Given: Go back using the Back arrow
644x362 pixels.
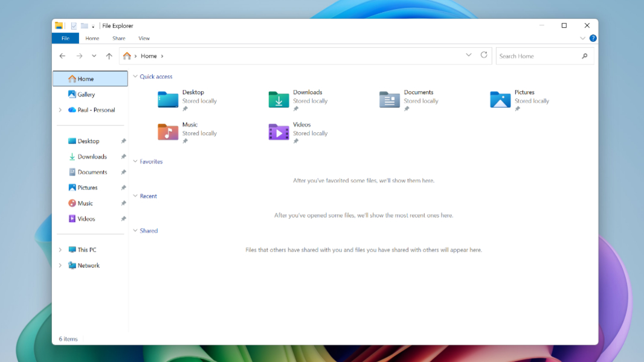Looking at the screenshot, I should [x=62, y=56].
